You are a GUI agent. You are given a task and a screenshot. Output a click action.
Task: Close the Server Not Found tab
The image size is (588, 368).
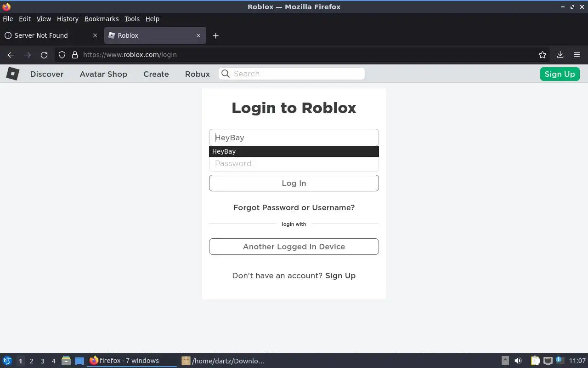coord(95,35)
